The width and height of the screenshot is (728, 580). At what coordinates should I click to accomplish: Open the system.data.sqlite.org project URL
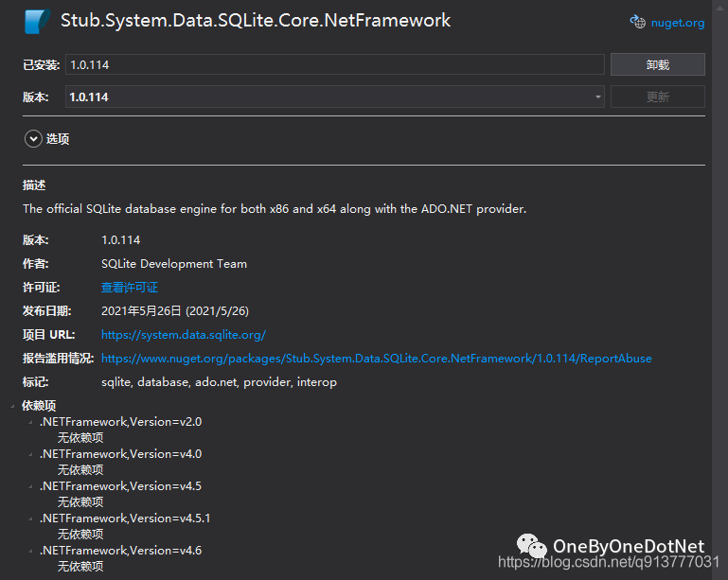[183, 334]
